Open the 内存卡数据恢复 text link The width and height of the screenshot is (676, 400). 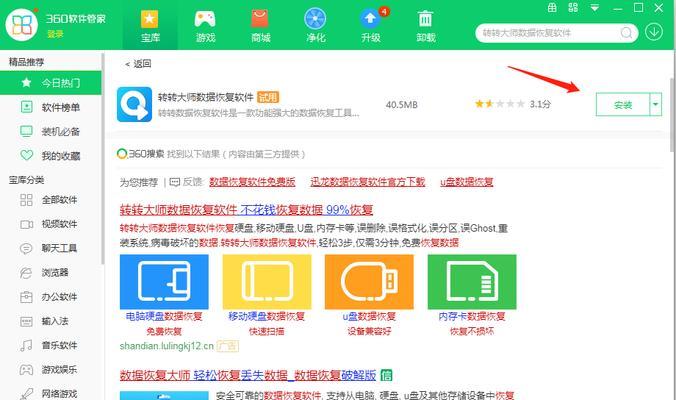472,316
